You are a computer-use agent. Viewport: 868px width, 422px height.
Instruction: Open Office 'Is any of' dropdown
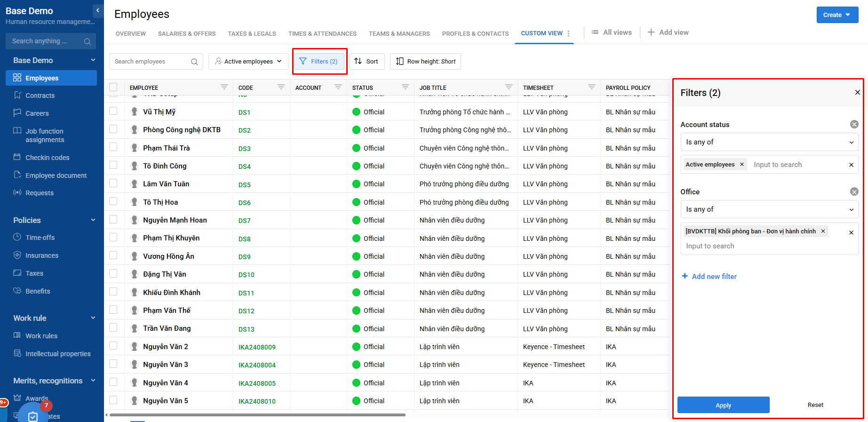click(769, 209)
